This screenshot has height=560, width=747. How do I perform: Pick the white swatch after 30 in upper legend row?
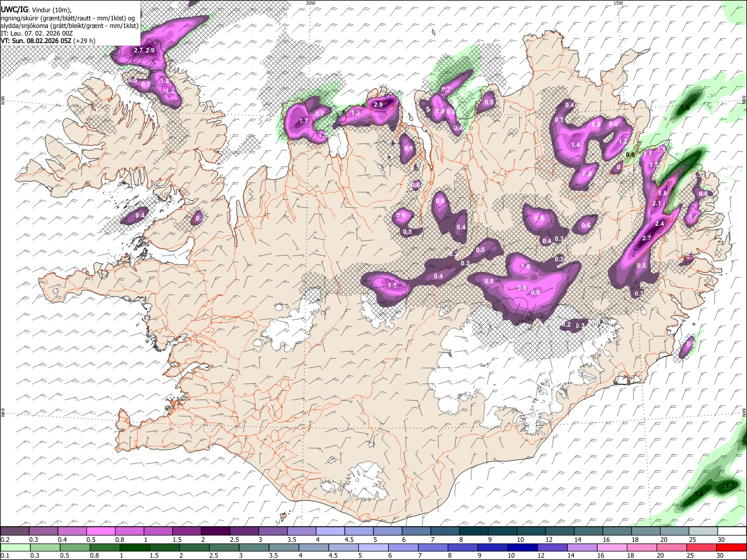[x=732, y=531]
